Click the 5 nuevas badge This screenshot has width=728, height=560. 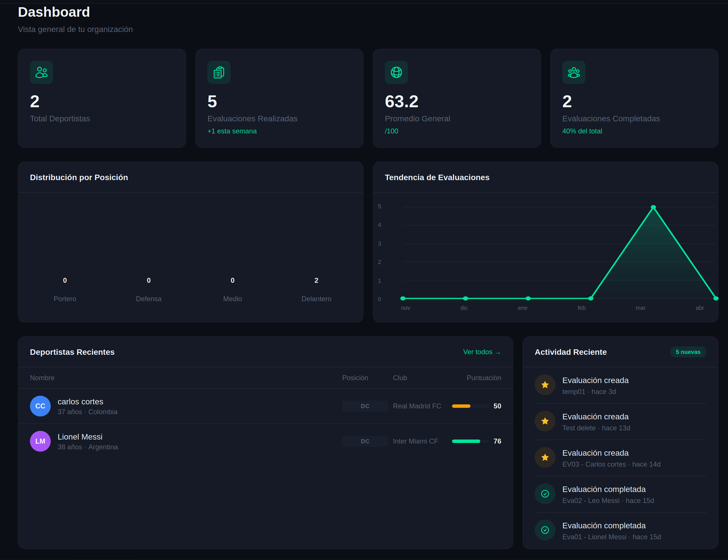(688, 352)
